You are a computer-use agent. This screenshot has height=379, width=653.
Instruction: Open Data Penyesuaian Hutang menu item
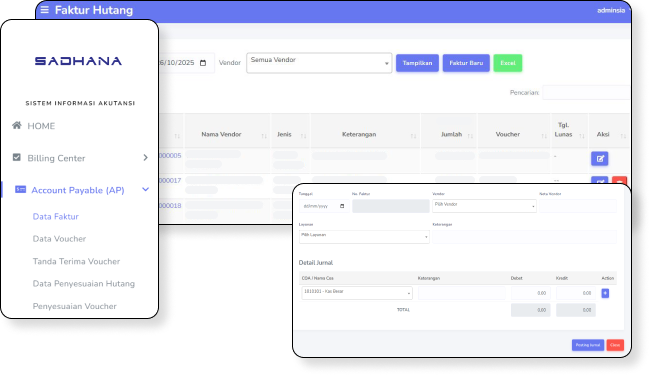[x=84, y=284]
